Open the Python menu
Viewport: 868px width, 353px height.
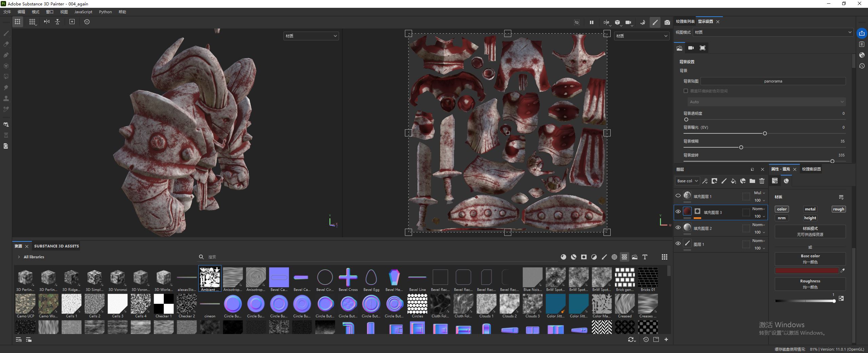pos(105,12)
